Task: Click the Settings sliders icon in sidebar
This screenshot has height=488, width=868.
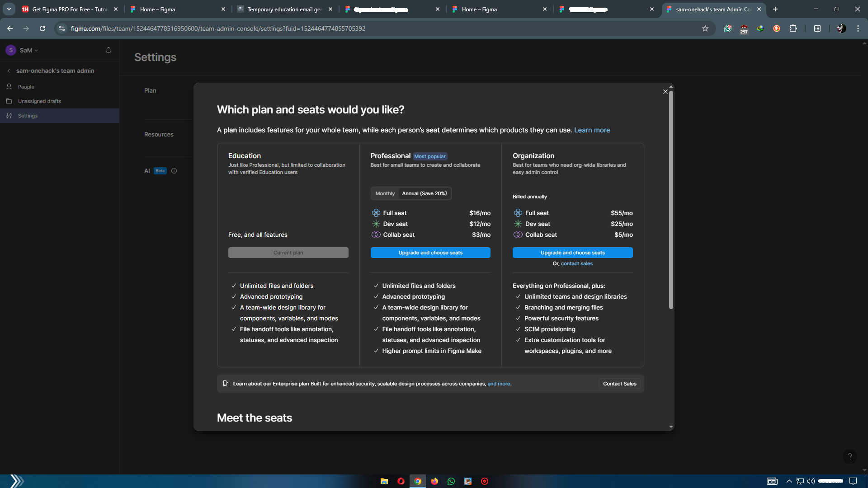Action: point(9,116)
